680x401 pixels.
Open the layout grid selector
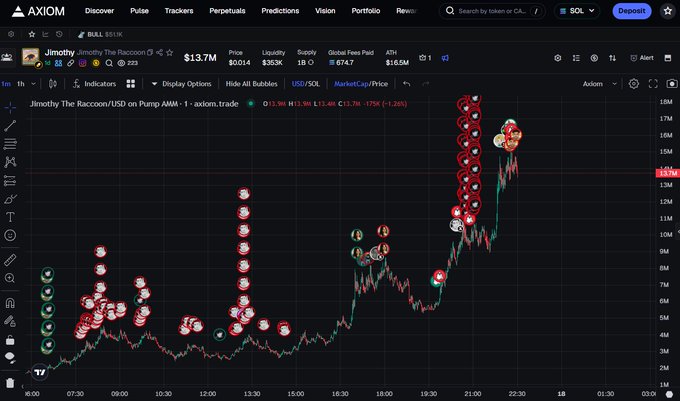point(131,84)
